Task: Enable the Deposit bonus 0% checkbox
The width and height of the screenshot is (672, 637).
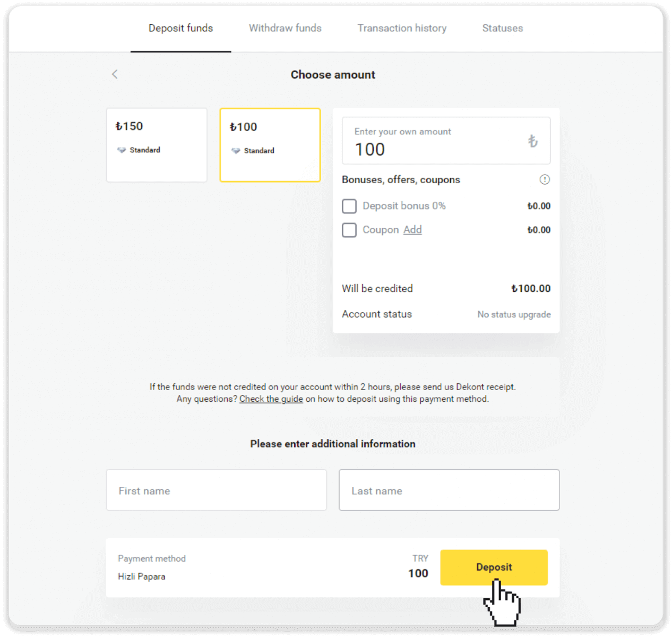Action: tap(349, 206)
